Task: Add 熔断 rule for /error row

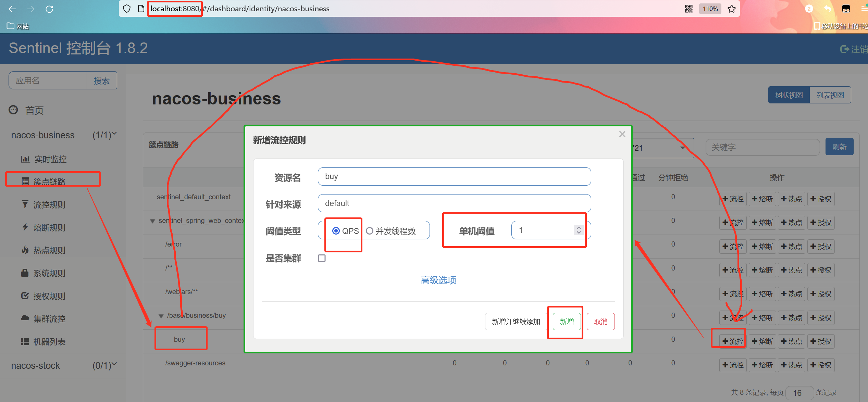Action: 762,246
